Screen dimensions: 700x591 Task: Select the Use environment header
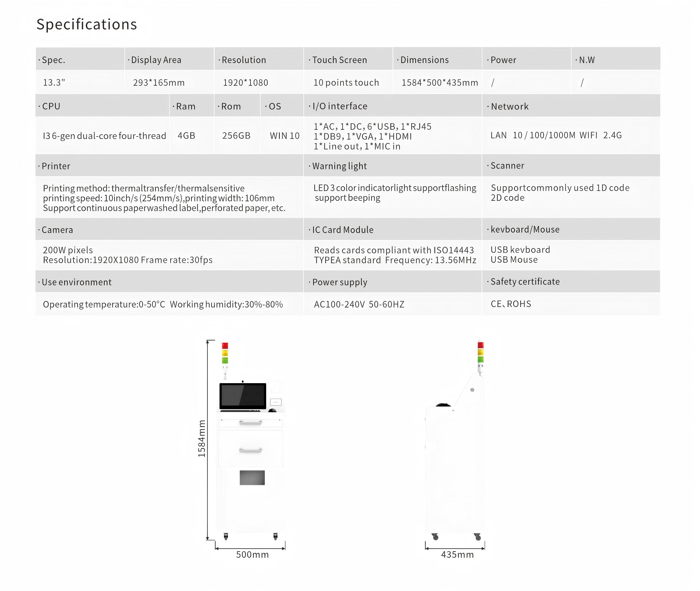(x=169, y=282)
